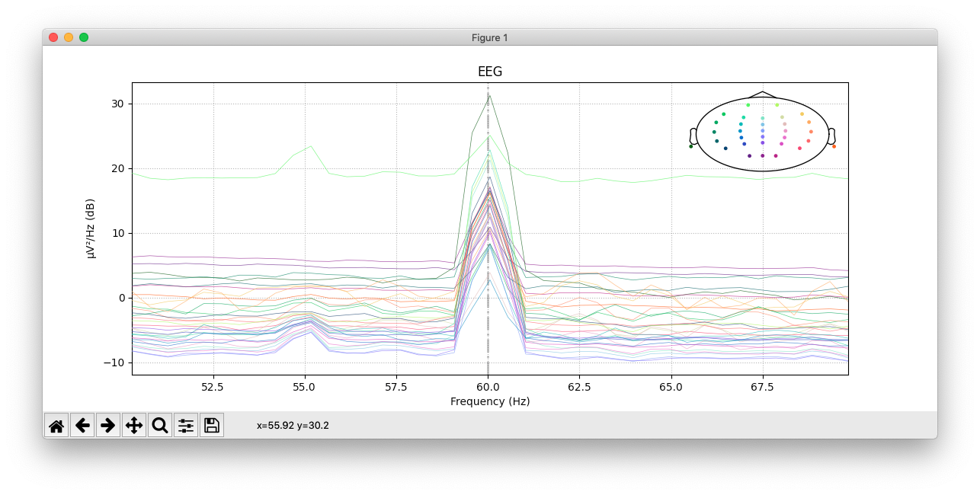This screenshot has width=980, height=495.
Task: Click the Figure 1 window title
Action: (x=489, y=37)
